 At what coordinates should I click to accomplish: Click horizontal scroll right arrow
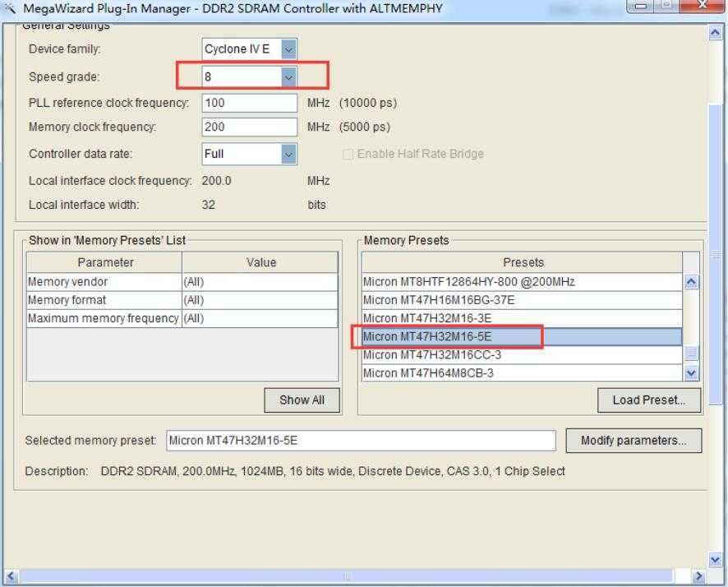[x=698, y=577]
